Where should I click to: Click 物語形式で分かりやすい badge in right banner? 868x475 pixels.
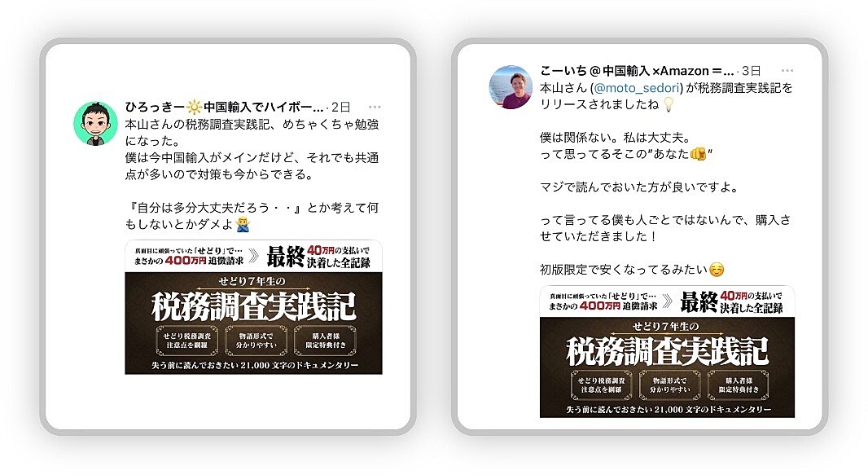tap(670, 385)
